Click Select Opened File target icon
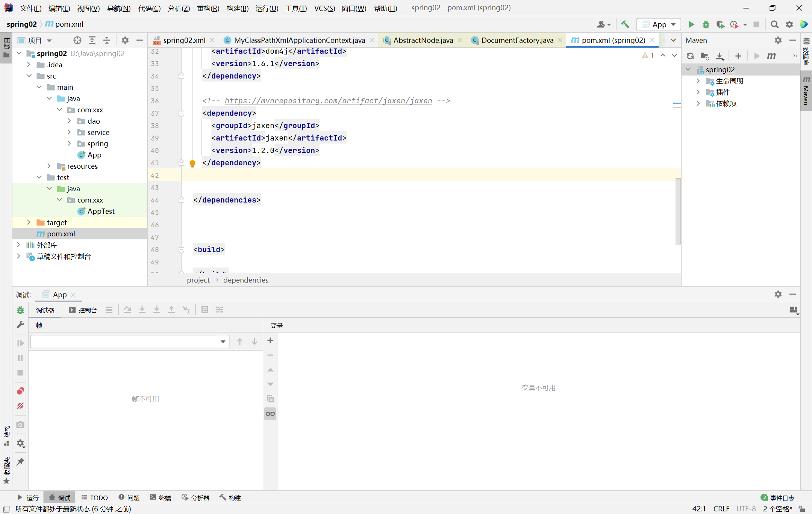 (77, 40)
